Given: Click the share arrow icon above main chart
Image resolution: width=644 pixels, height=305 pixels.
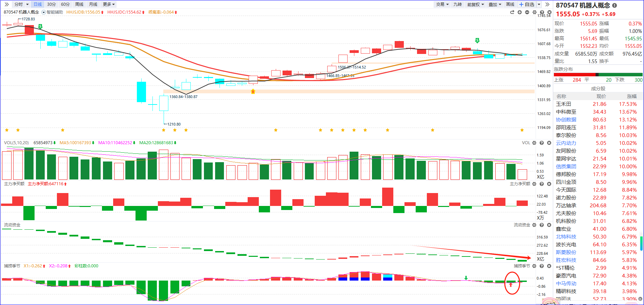Looking at the screenshot, I should pos(512,12).
